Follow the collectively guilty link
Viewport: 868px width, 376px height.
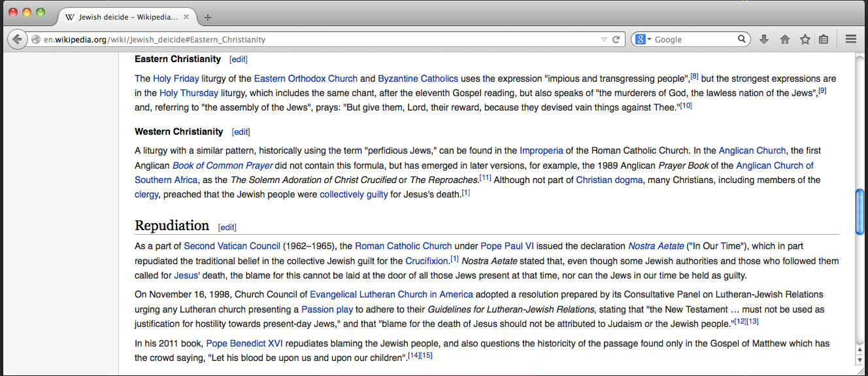coord(354,194)
